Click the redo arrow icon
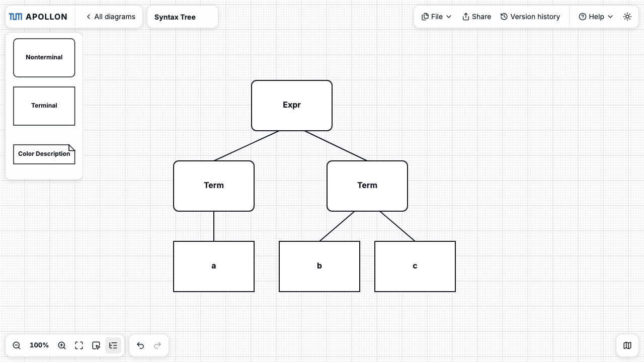The image size is (644, 362). point(157,345)
